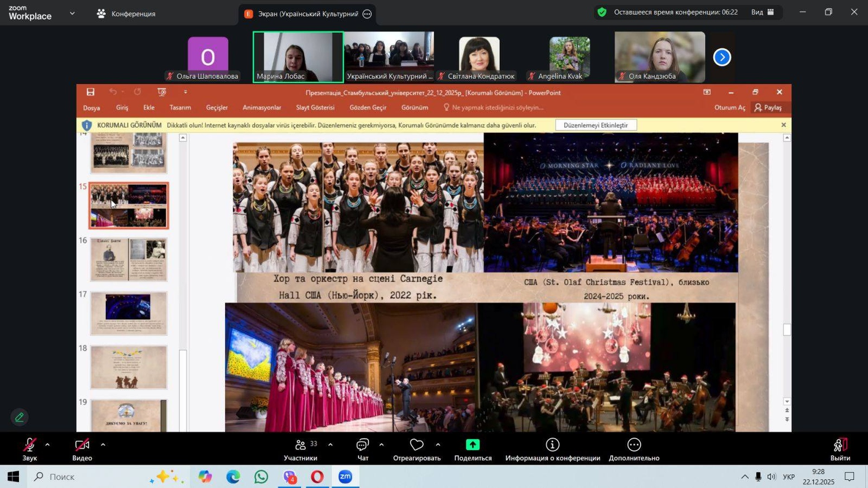Viewport: 868px width, 488px height.
Task: Open the View (Вид) menu
Action: [x=762, y=12]
